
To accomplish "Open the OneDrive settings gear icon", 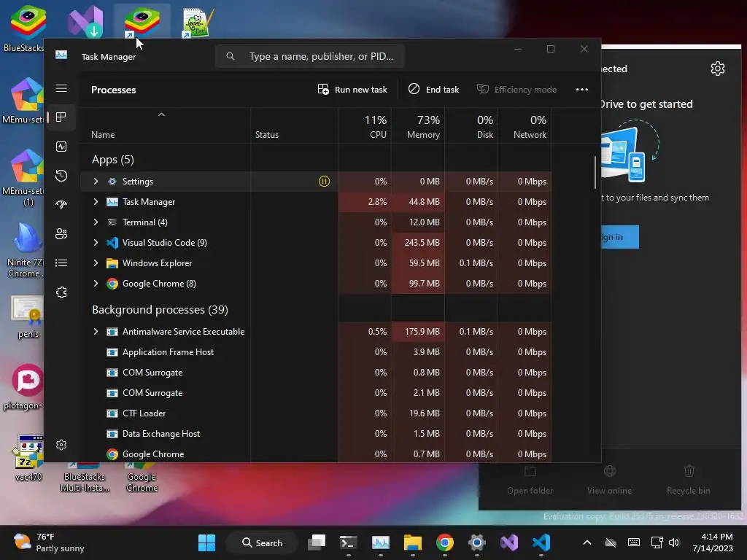I will 718,69.
